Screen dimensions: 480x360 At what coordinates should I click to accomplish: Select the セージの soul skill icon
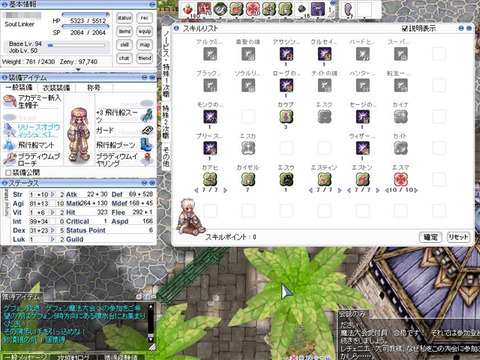(362, 117)
